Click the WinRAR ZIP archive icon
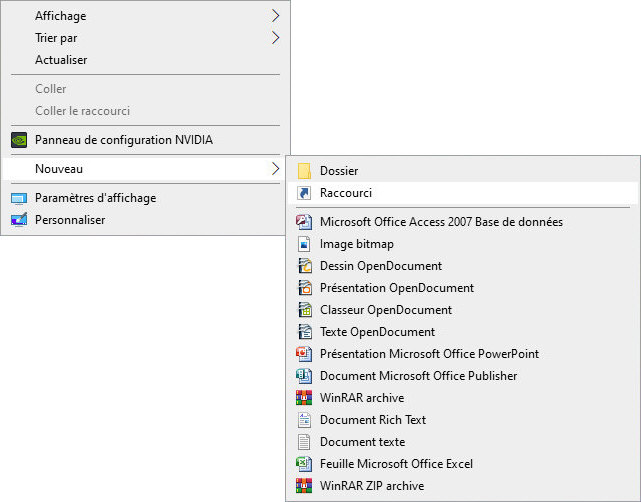This screenshot has width=641, height=502. [x=304, y=486]
